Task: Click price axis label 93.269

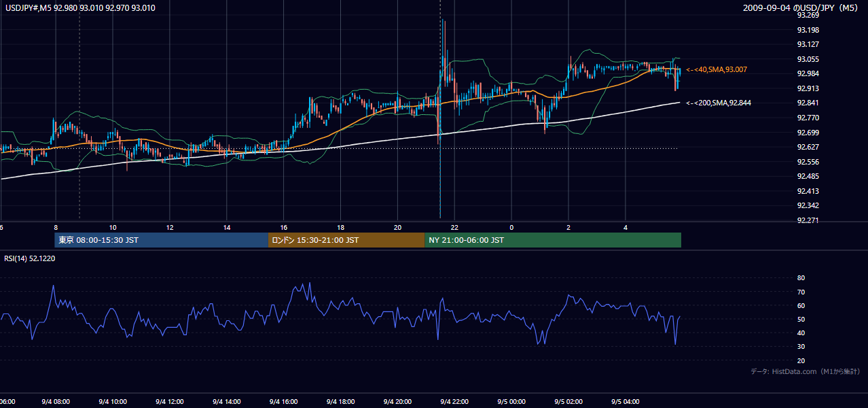Action: click(x=808, y=16)
